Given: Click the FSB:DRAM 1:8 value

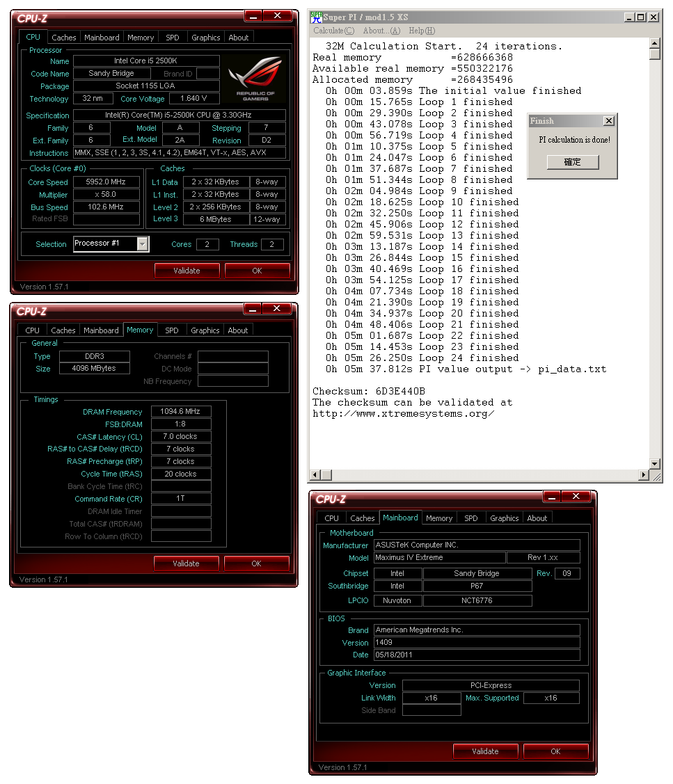Looking at the screenshot, I should [x=181, y=424].
